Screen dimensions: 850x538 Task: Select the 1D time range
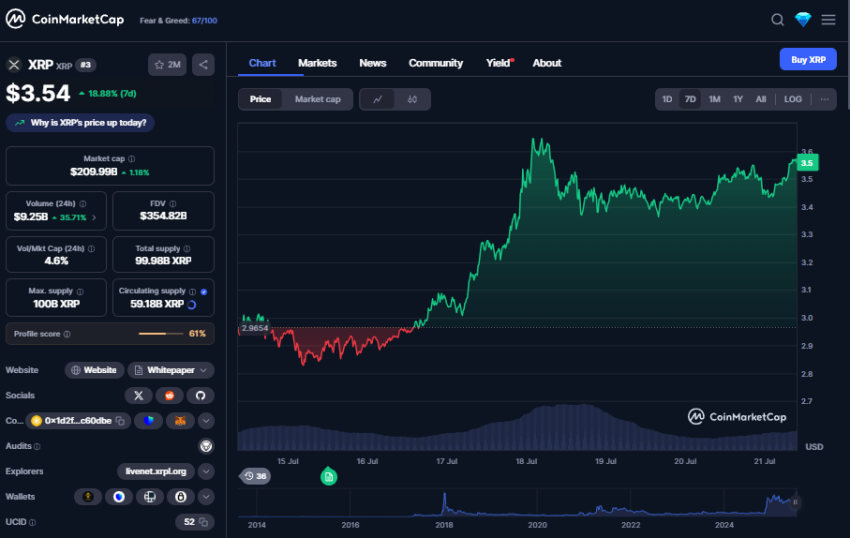point(667,99)
